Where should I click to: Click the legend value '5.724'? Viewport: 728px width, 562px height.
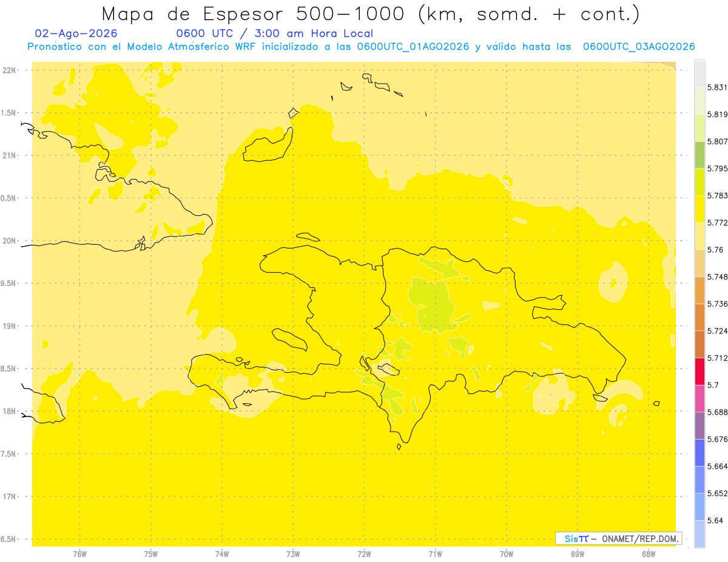coord(717,331)
